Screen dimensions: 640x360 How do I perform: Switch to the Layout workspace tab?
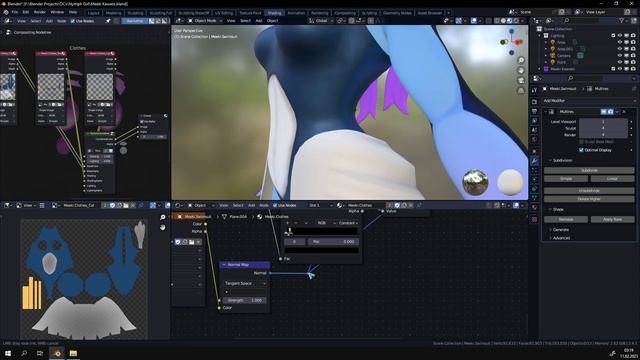(x=93, y=13)
